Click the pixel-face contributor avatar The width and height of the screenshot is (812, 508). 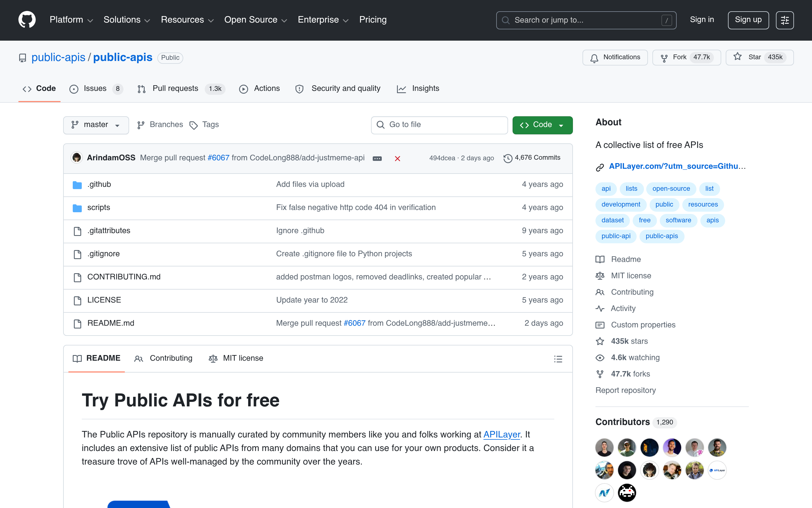(627, 492)
